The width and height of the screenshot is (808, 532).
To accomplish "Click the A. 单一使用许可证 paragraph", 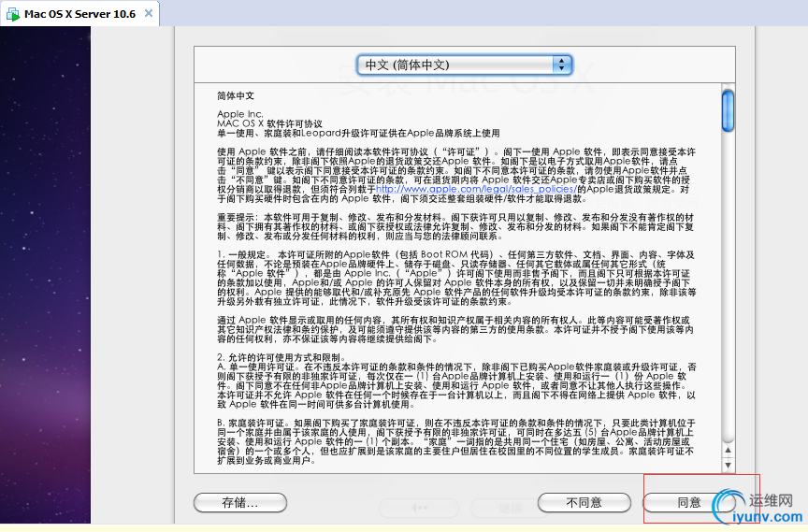I will pos(456,385).
